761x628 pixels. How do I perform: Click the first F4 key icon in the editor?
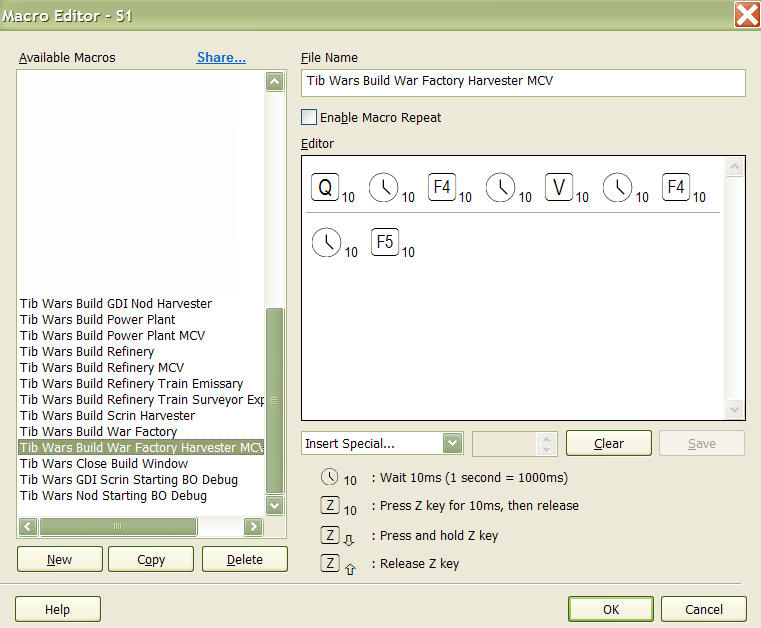coord(442,187)
